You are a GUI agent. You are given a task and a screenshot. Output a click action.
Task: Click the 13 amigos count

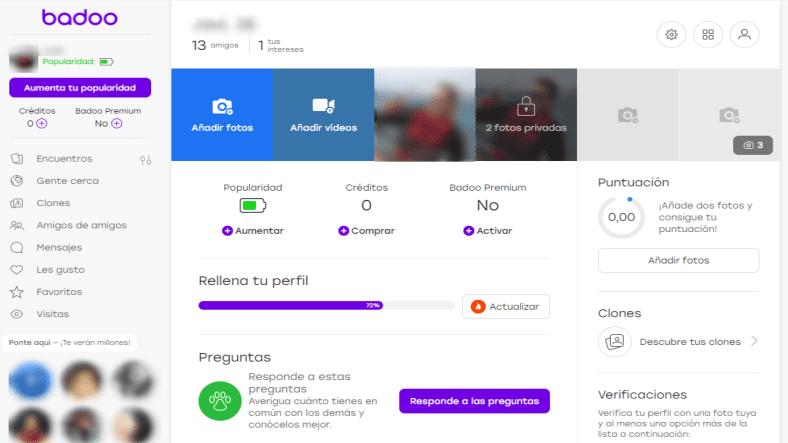coord(215,46)
